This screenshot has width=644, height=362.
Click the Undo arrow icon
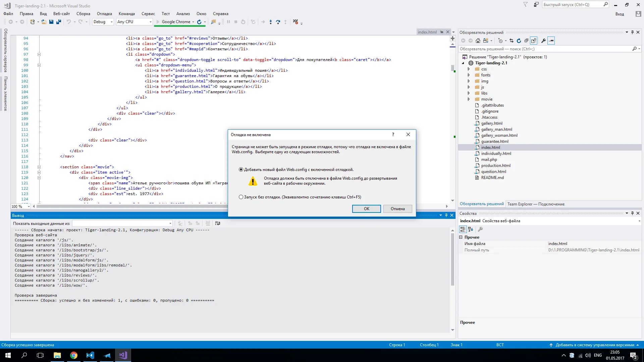click(68, 22)
